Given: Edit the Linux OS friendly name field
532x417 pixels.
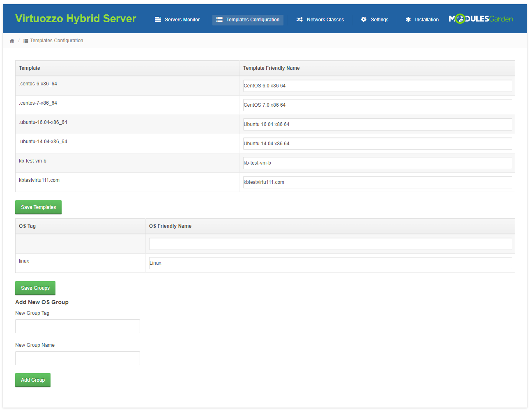Looking at the screenshot, I should pyautogui.click(x=331, y=263).
